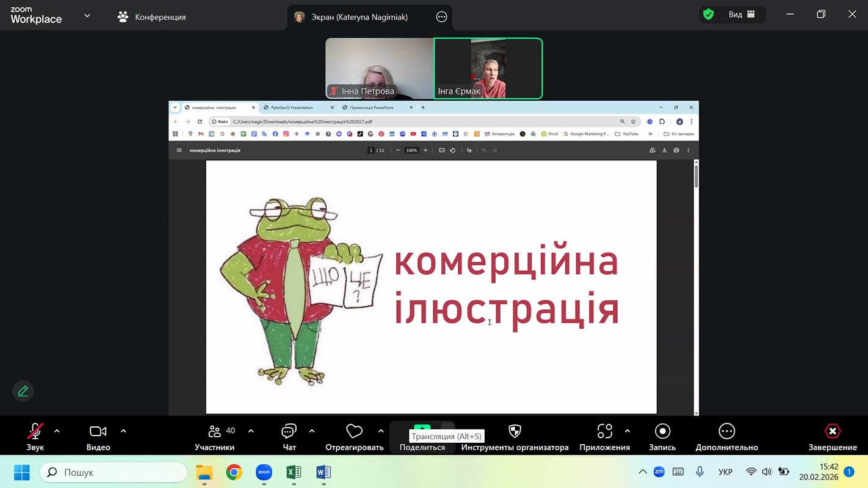Open the Приложения apps icon
Screen dimensions: 868x488
pyautogui.click(x=604, y=432)
